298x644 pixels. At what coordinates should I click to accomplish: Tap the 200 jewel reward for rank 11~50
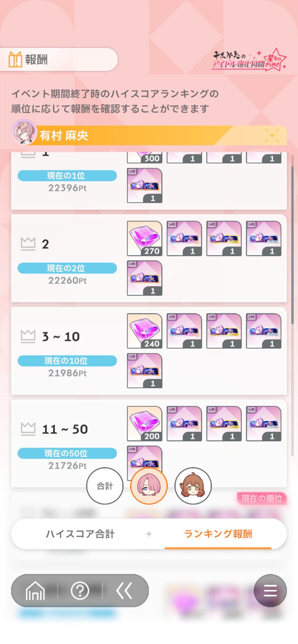click(x=144, y=423)
